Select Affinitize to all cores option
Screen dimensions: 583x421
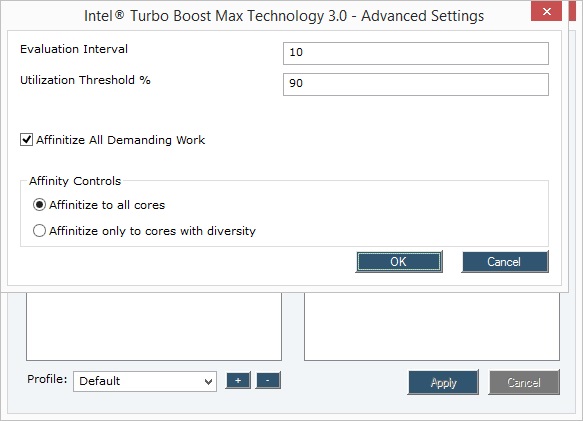pyautogui.click(x=39, y=205)
